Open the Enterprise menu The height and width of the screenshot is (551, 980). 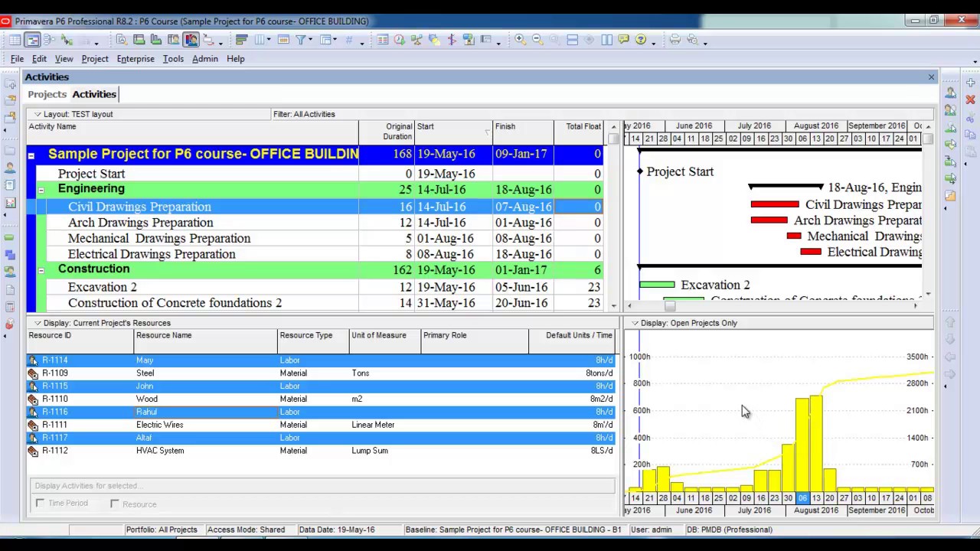click(x=136, y=59)
